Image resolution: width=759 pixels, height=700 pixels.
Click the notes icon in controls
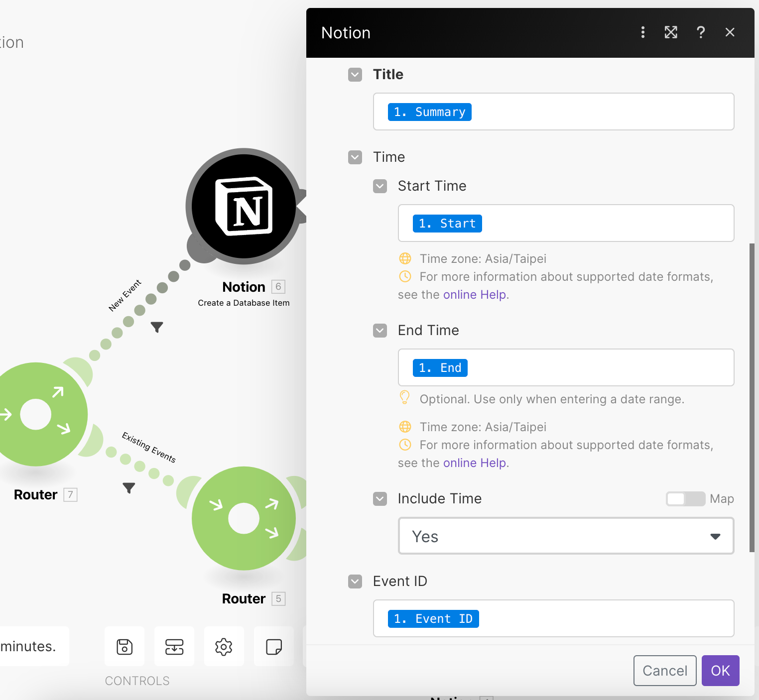pos(274,647)
